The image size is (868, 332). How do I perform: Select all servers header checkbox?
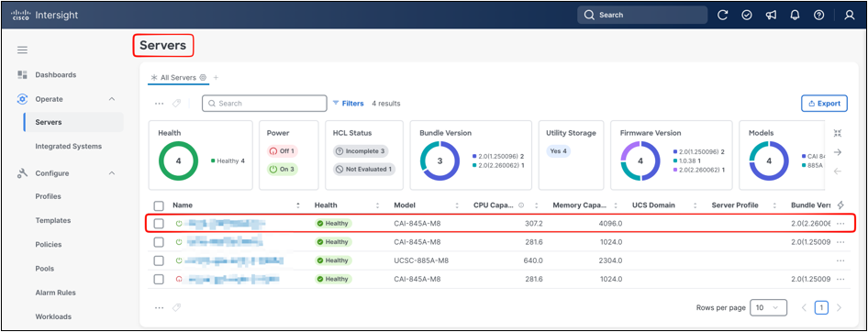click(x=159, y=205)
